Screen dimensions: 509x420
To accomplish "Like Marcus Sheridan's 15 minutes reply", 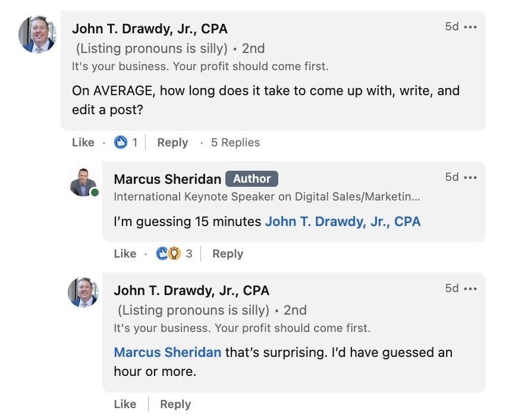I will click(125, 254).
